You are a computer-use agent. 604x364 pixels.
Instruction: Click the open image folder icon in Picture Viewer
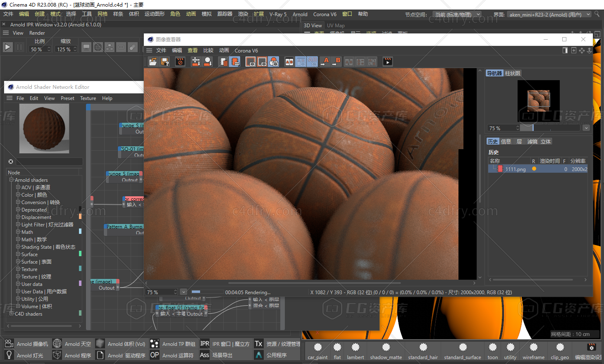[153, 62]
